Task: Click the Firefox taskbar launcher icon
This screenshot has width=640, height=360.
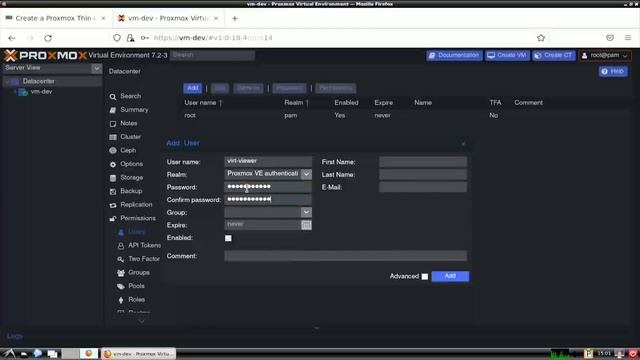Action: 88,353
